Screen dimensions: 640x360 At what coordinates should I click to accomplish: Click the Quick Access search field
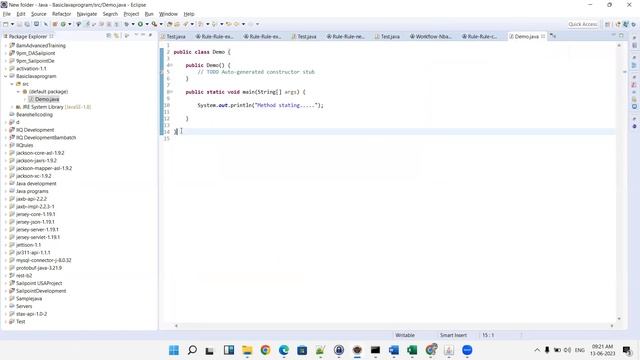tap(582, 24)
